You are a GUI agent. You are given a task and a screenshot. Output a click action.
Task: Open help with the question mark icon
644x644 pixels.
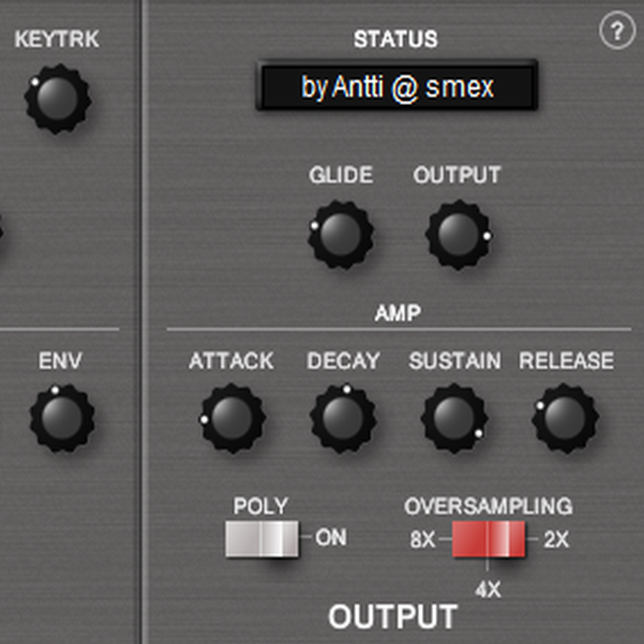(617, 31)
